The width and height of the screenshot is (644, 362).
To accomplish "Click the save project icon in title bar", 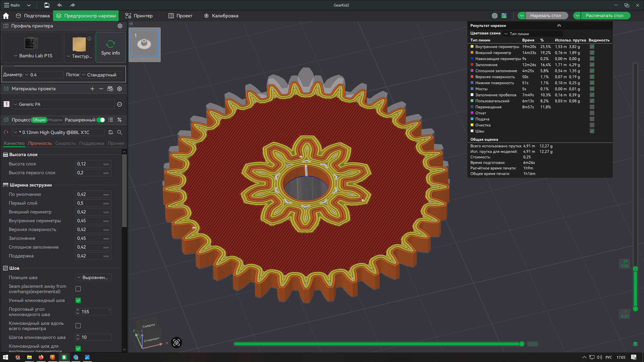I will click(47, 5).
